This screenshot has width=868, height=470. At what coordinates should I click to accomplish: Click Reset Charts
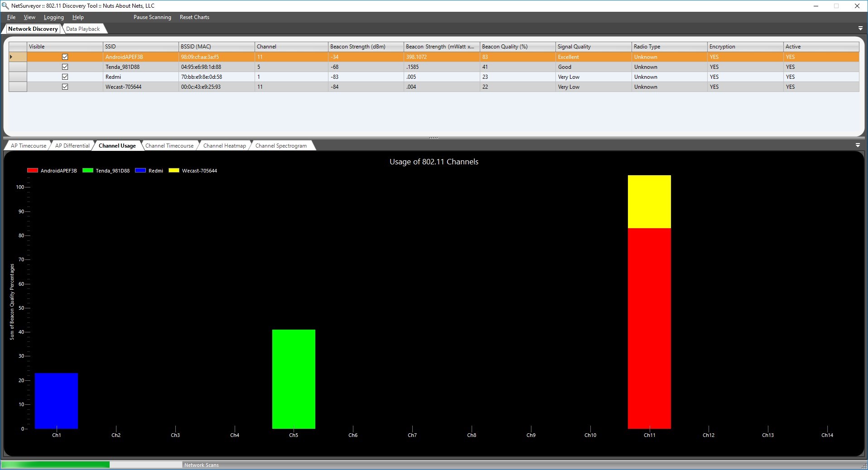[194, 17]
